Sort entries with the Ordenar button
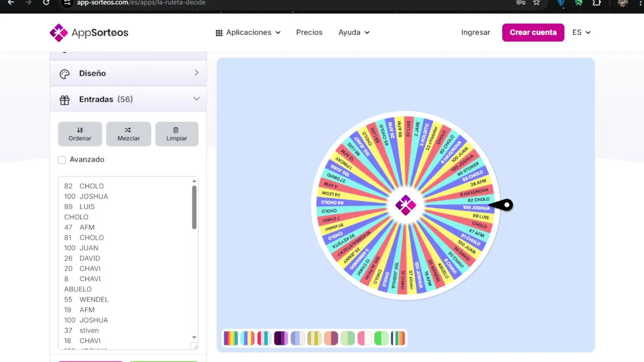The height and width of the screenshot is (362, 644). click(80, 134)
